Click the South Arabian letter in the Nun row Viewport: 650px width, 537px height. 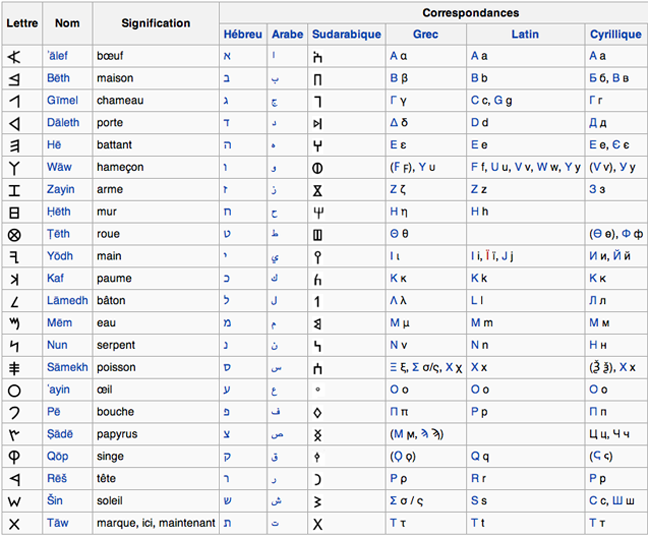(318, 345)
